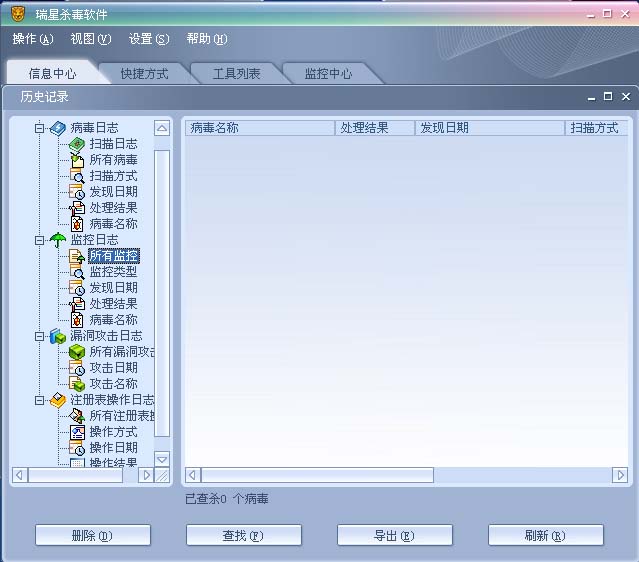The width and height of the screenshot is (639, 562).
Task: Click the tree panel scroll right arrow
Action: click(146, 475)
